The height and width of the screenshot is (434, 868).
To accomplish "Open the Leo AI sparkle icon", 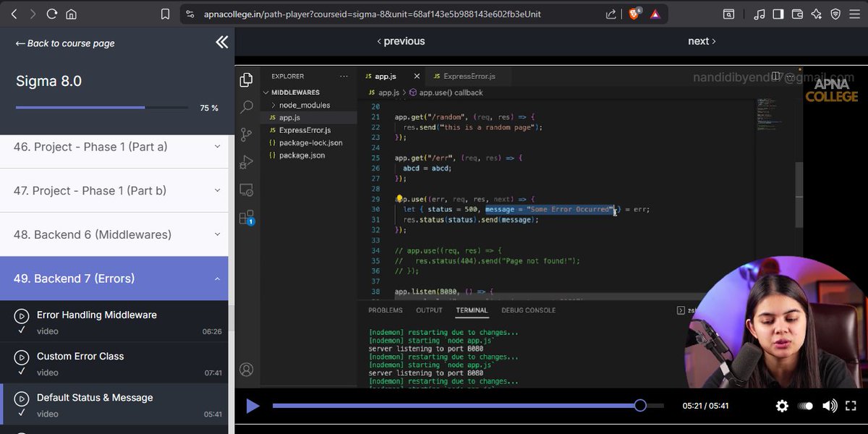I will tap(816, 14).
